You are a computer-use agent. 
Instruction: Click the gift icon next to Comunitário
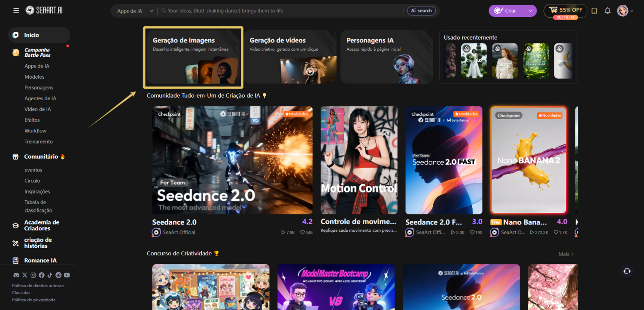coord(16,157)
